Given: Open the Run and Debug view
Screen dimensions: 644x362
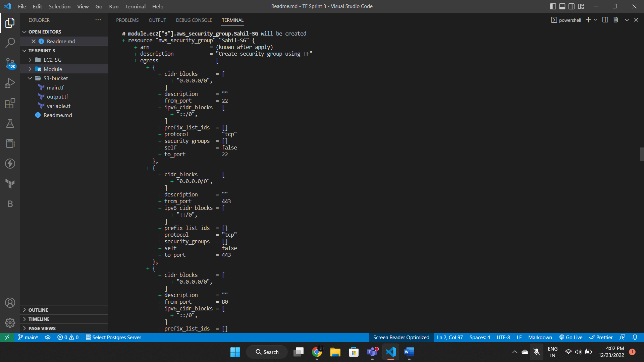Looking at the screenshot, I should coord(10,83).
